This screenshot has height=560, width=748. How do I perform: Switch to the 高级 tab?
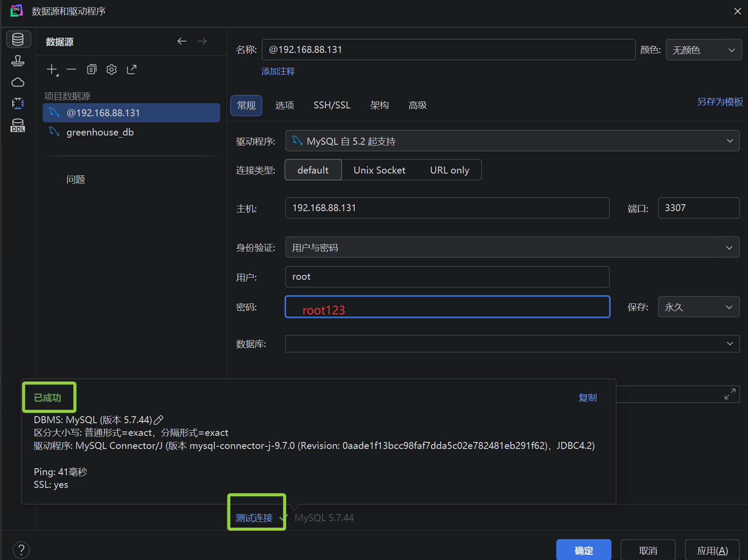[x=417, y=105]
